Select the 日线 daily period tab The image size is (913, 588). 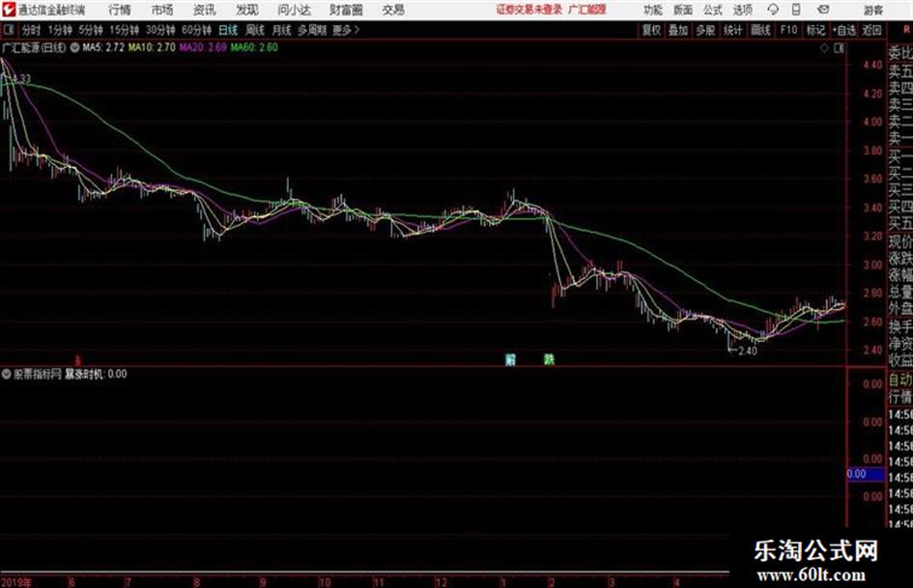[x=228, y=30]
